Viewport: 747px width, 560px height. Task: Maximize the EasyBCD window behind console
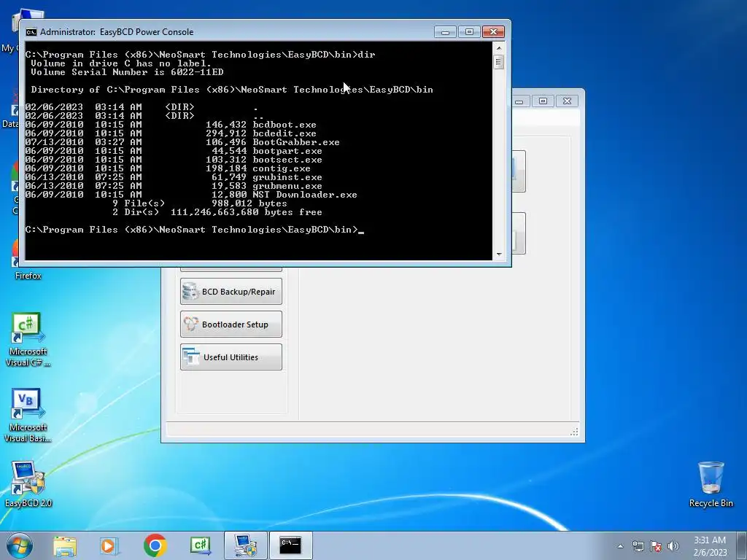(543, 101)
